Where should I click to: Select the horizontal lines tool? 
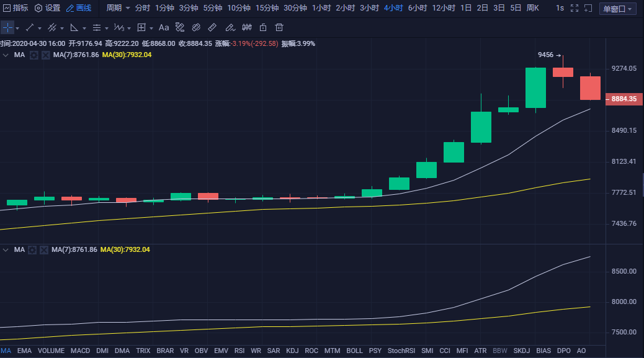tap(97, 27)
